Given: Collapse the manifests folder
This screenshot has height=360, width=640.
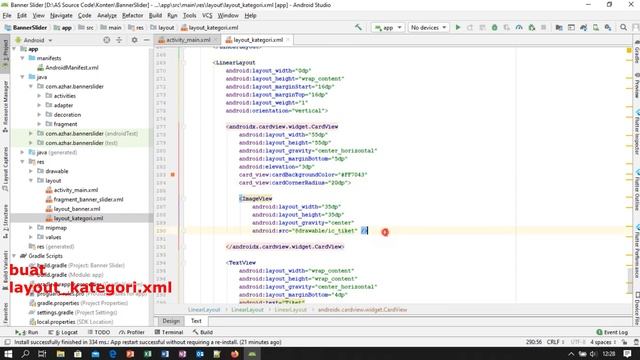Looking at the screenshot, I should 22,58.
